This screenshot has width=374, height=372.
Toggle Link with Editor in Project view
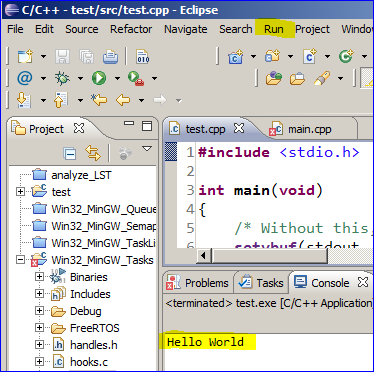(93, 153)
